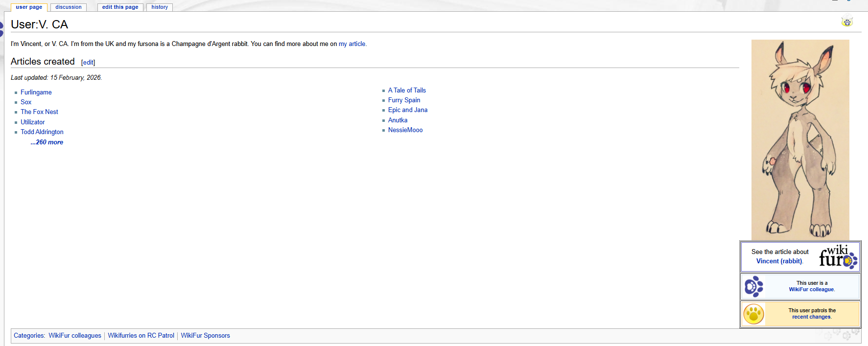Open the Furry Spain article
The width and height of the screenshot is (868, 346).
click(404, 100)
